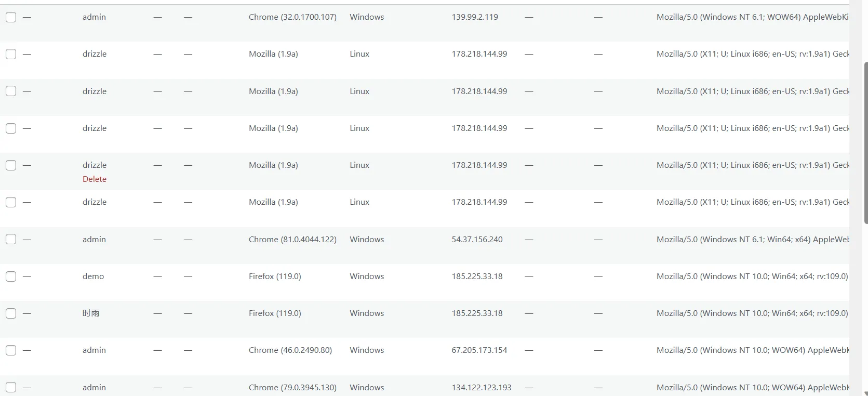The height and width of the screenshot is (396, 868).
Task: Click the red Delete link under drizzle
Action: pos(95,179)
